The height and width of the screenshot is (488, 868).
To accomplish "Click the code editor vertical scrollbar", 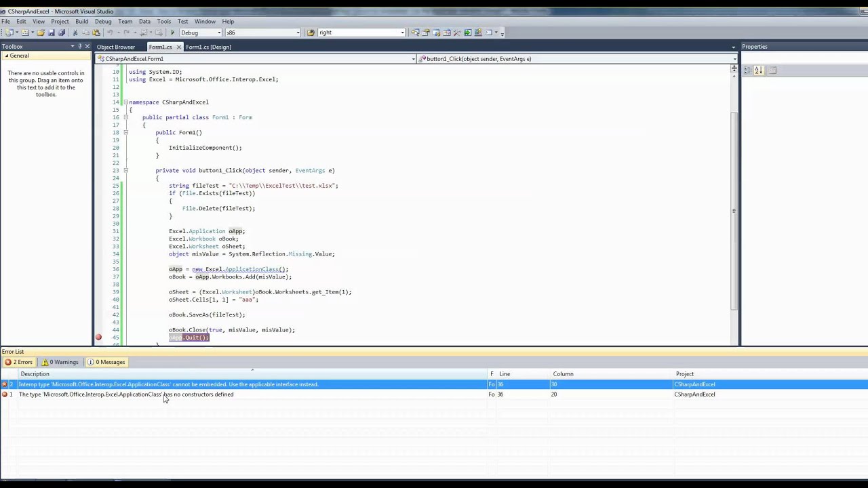I will [x=734, y=210].
